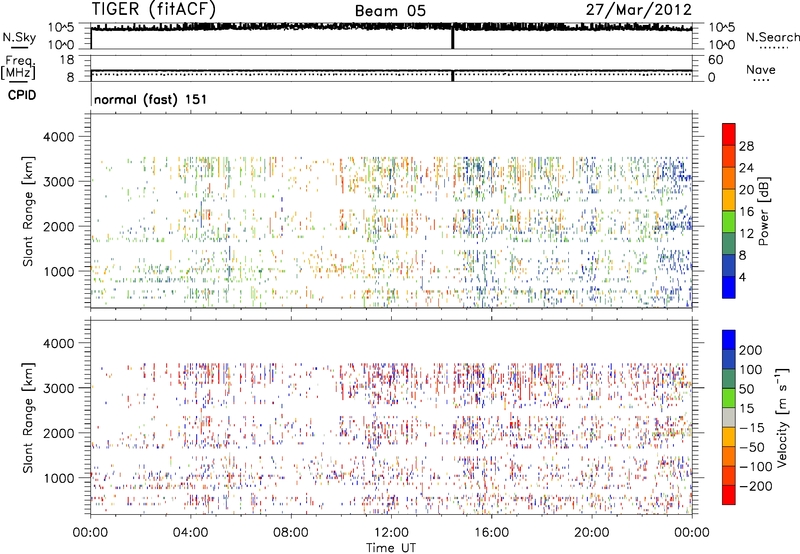Click Slant Range label of velocity panel
Viewport: 800px width, 554px height.
coord(28,418)
